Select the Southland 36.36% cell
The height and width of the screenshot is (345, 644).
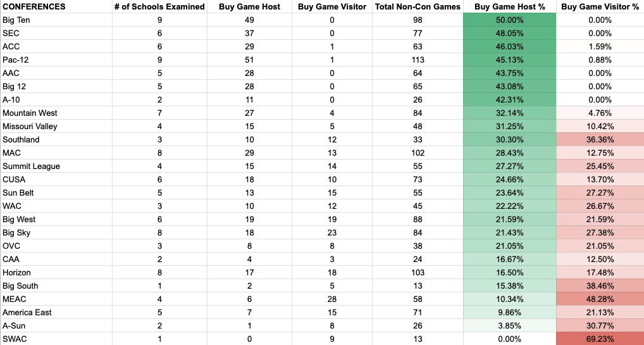(600, 140)
